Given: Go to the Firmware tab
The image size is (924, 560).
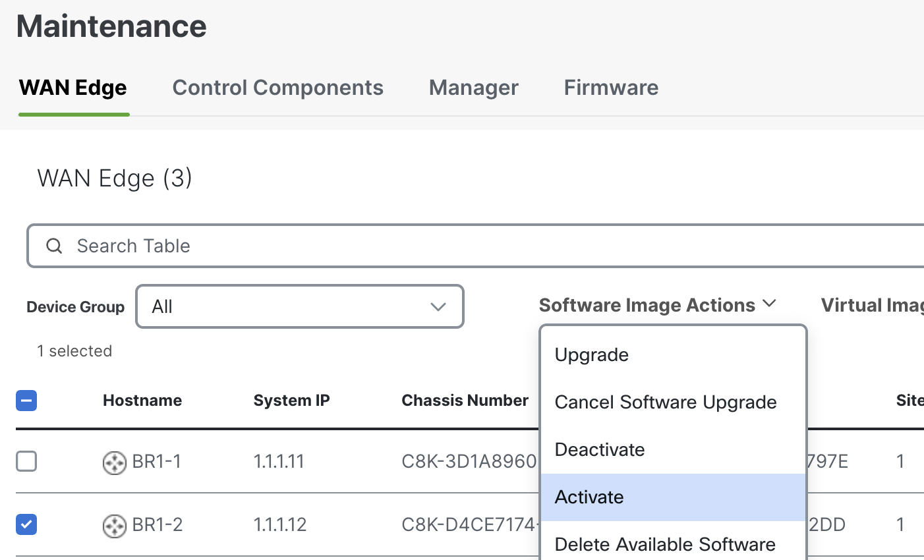Looking at the screenshot, I should coord(611,88).
